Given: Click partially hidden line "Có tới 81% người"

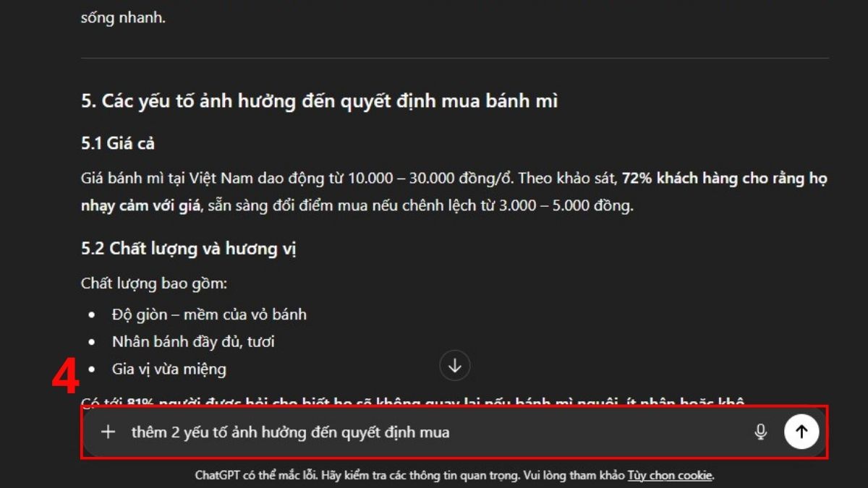Looking at the screenshot, I should (x=413, y=402).
